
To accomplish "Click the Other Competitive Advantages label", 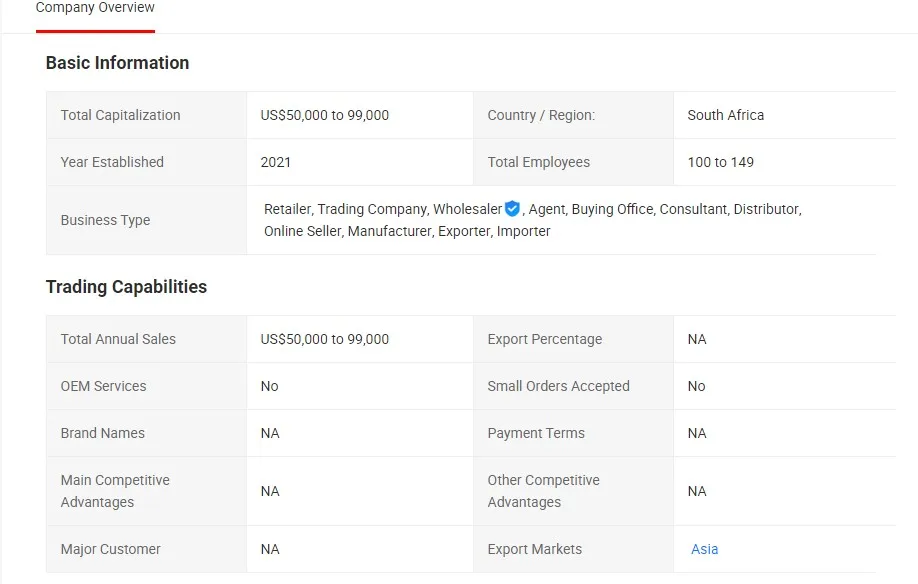I will (543, 491).
